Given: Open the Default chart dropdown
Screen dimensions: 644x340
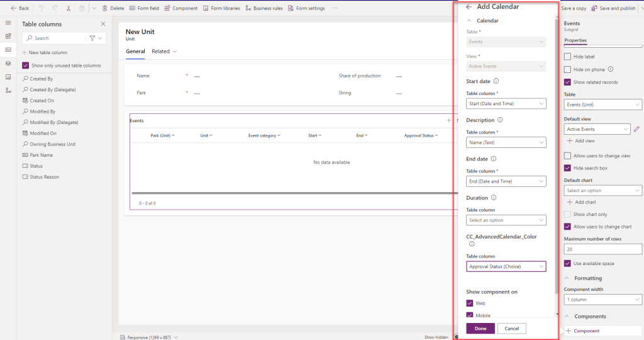Looking at the screenshot, I should [602, 190].
